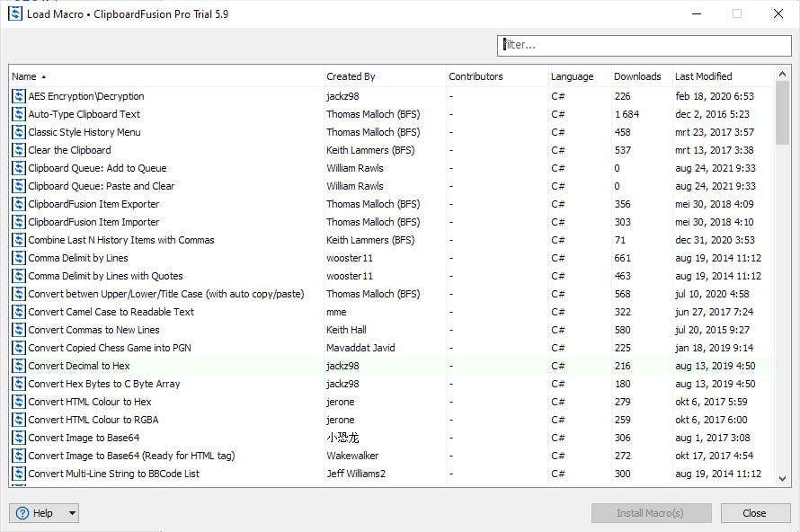Select 'Classic Style History Menu' macro

point(84,132)
